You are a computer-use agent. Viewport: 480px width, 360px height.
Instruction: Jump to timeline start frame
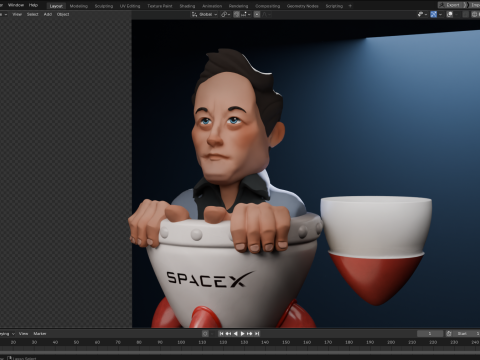pos(221,333)
